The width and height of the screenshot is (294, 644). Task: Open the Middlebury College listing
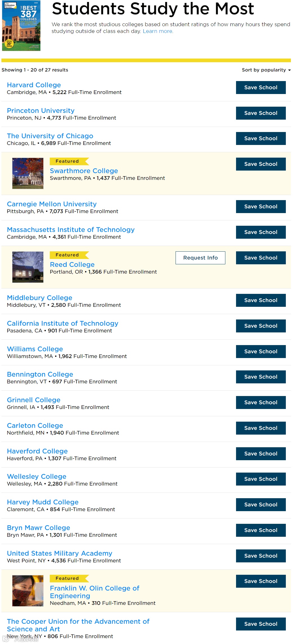coord(40,298)
